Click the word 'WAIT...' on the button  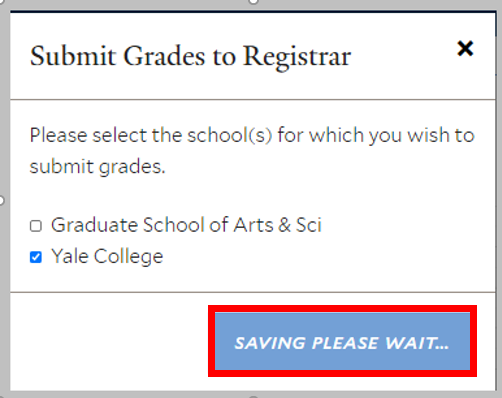(417, 343)
